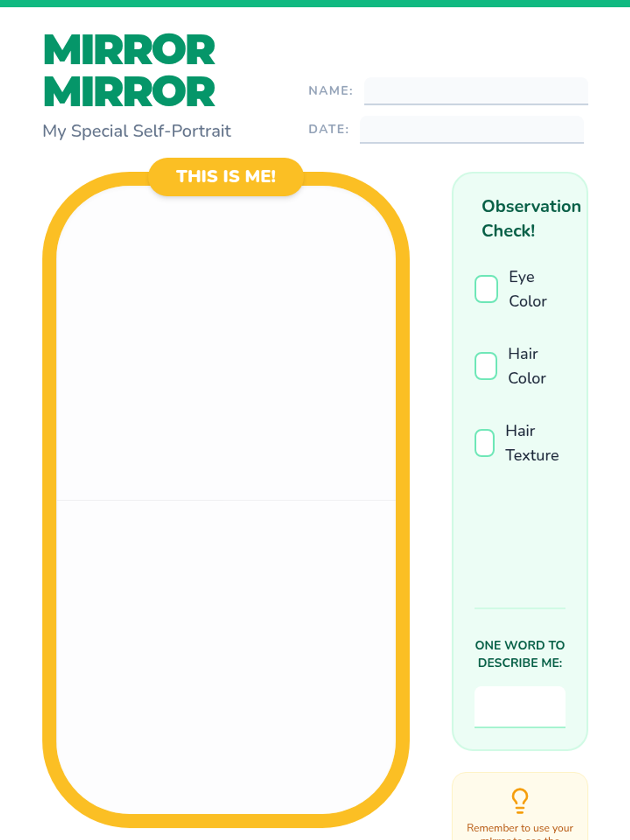Viewport: 630px width, 840px height.
Task: Click the Name input field
Action: pos(476,91)
